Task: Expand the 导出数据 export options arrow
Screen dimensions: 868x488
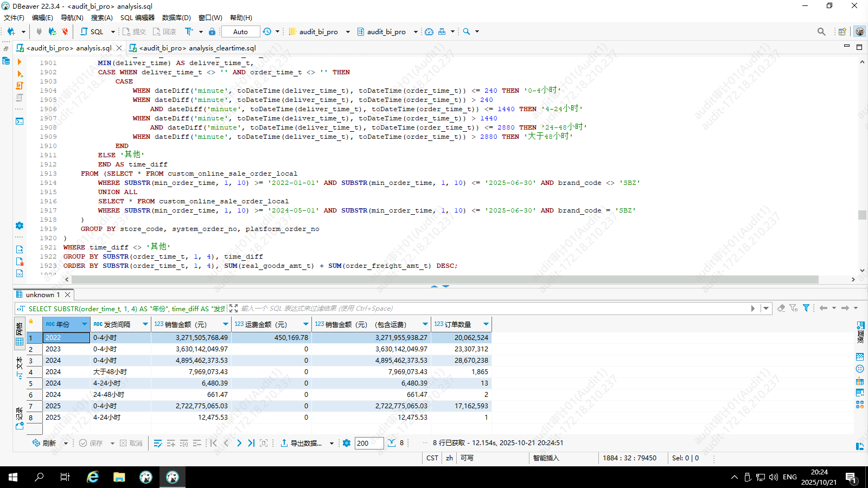Action: pyautogui.click(x=331, y=443)
